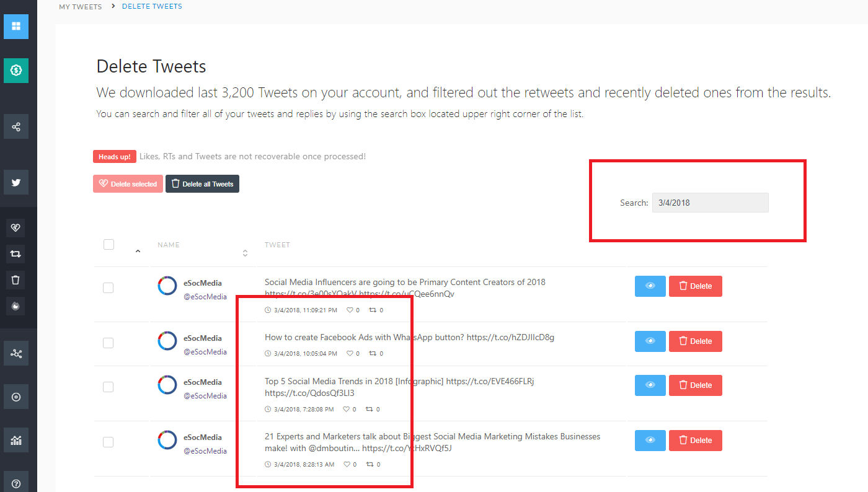Click like heart icon on 11:09:21 PM tweet
Viewport: 868px width, 492px height.
[350, 310]
